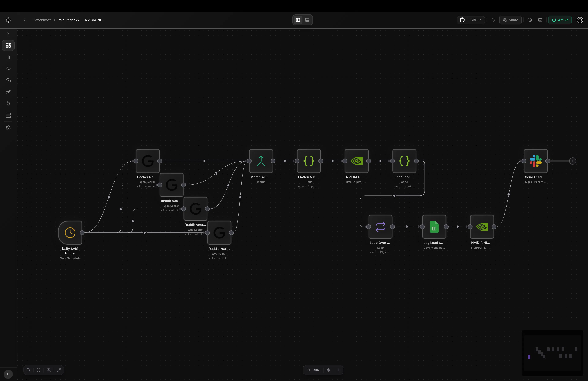The height and width of the screenshot is (381, 588).
Task: Open the keyboard shortcuts icon
Action: click(540, 20)
